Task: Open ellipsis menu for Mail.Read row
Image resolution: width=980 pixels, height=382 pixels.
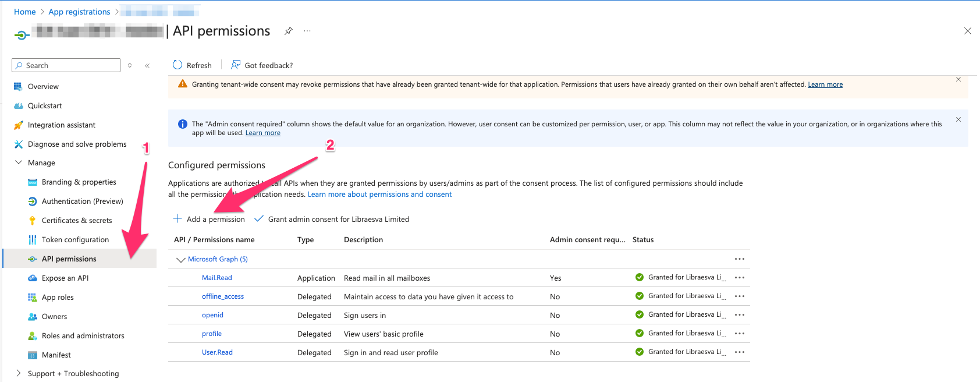Action: click(740, 278)
